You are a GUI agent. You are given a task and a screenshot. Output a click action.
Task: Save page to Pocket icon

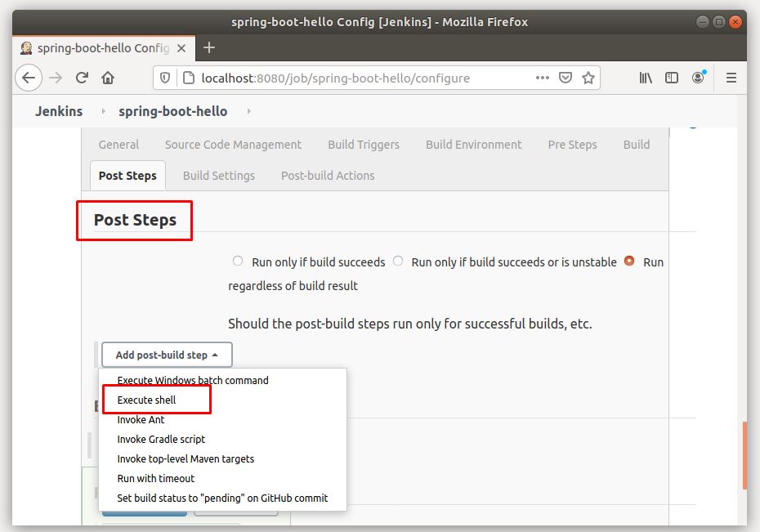coord(566,78)
